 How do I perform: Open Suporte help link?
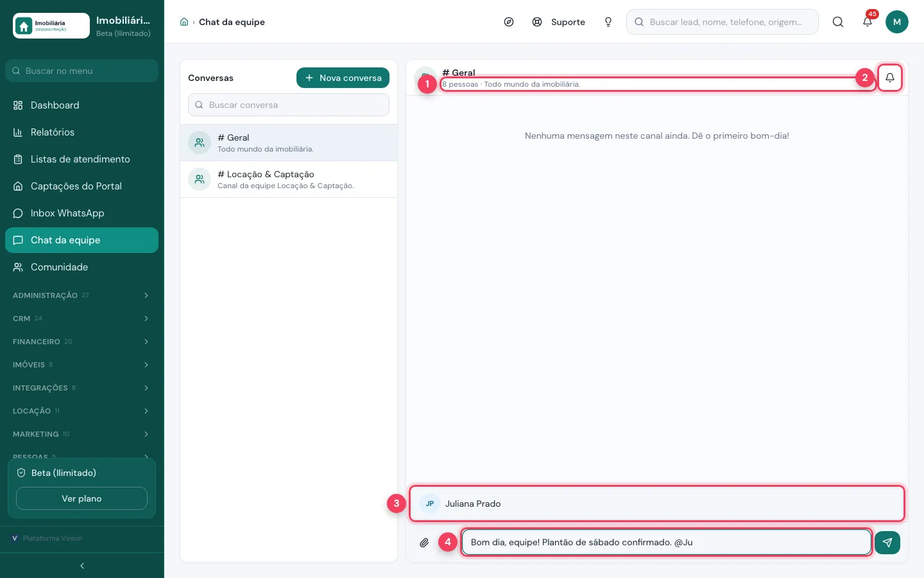[559, 22]
